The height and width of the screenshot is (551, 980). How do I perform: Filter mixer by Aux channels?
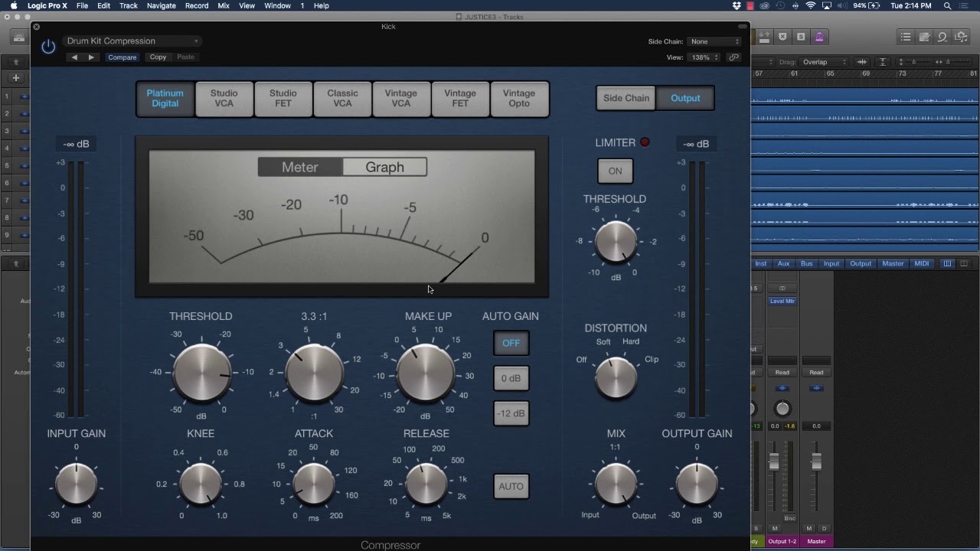[783, 263]
